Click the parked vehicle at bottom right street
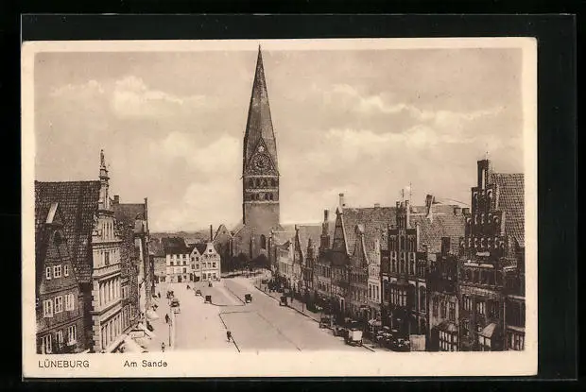The height and width of the screenshot is (392, 586). [x=353, y=337]
